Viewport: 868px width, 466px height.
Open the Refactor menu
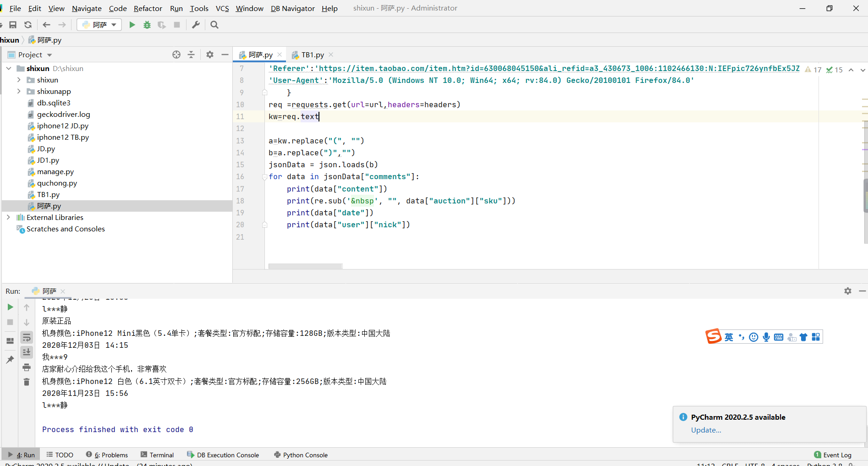point(148,8)
